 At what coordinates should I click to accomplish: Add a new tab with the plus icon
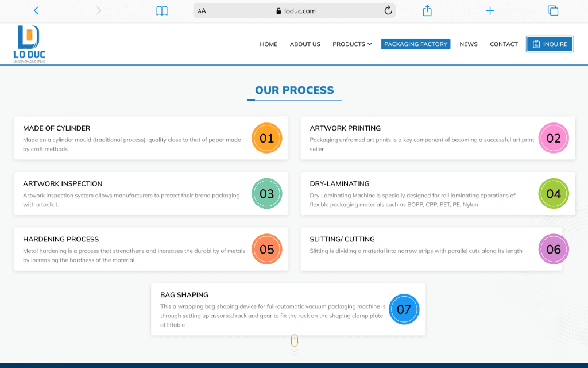click(x=490, y=10)
